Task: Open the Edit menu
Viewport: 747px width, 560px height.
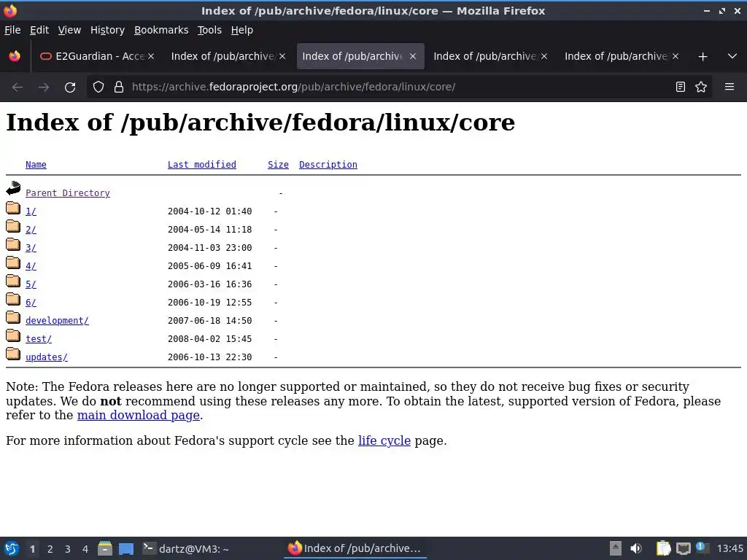Action: 39,30
